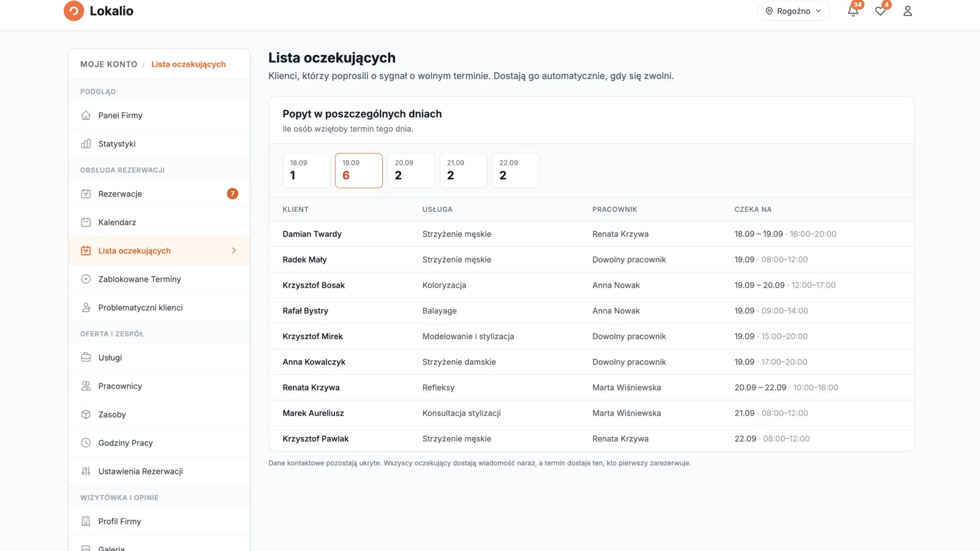Click client name Anna Kowalczyk

click(314, 362)
